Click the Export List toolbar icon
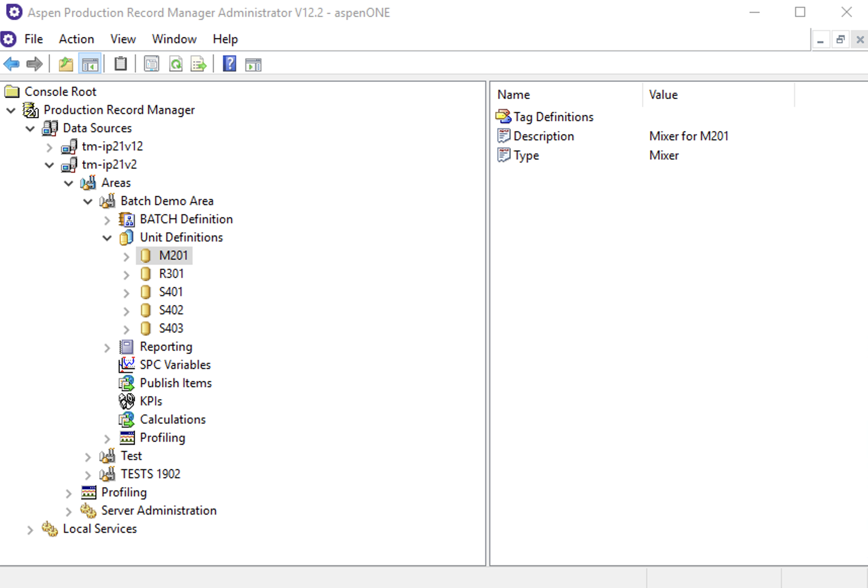The width and height of the screenshot is (868, 588). coord(199,64)
